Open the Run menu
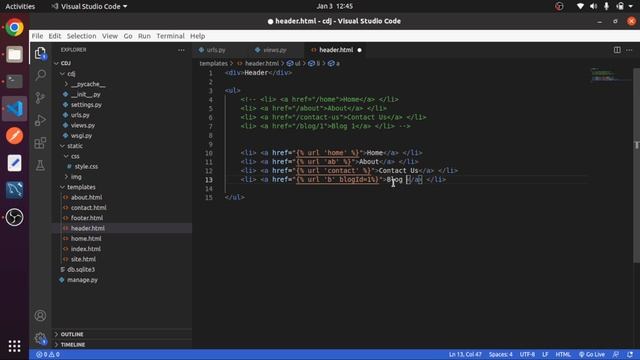This screenshot has height=360, width=640. coord(144,36)
